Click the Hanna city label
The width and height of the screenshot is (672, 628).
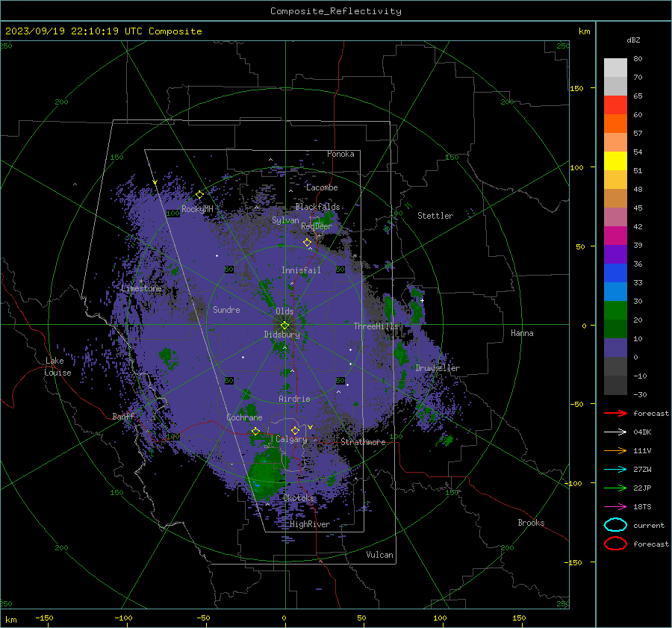[522, 333]
